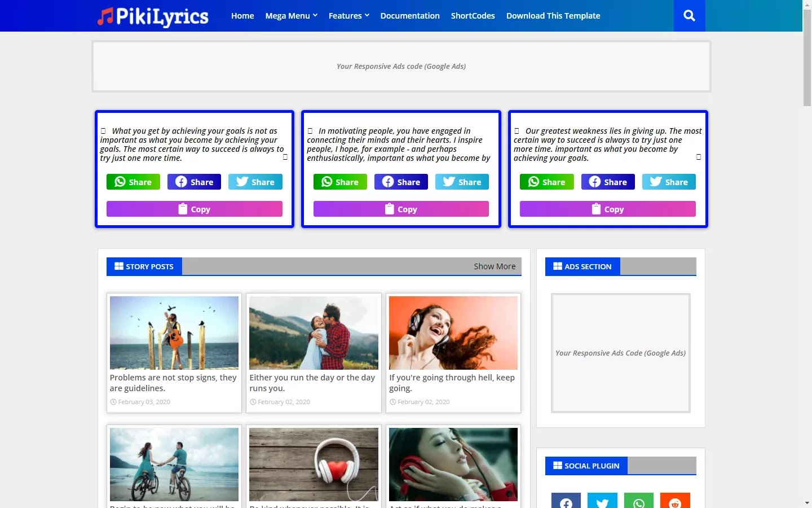Open hugging couple post thumbnail

(314, 333)
